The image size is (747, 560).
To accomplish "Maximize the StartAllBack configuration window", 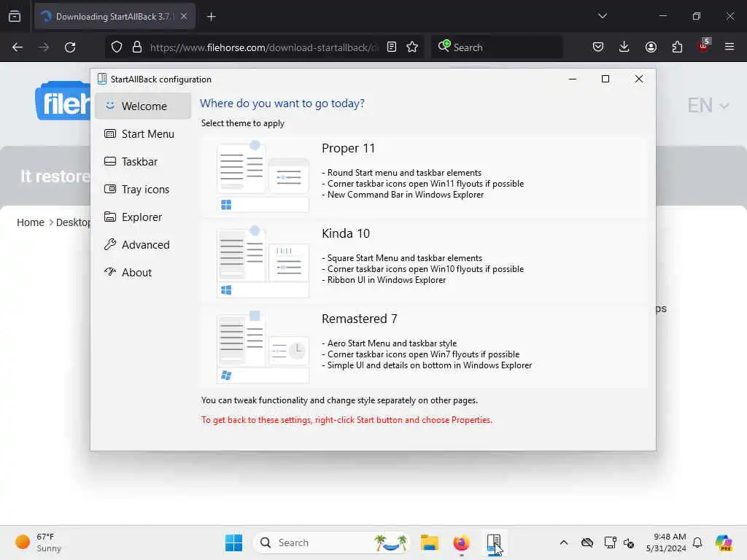I will point(605,79).
